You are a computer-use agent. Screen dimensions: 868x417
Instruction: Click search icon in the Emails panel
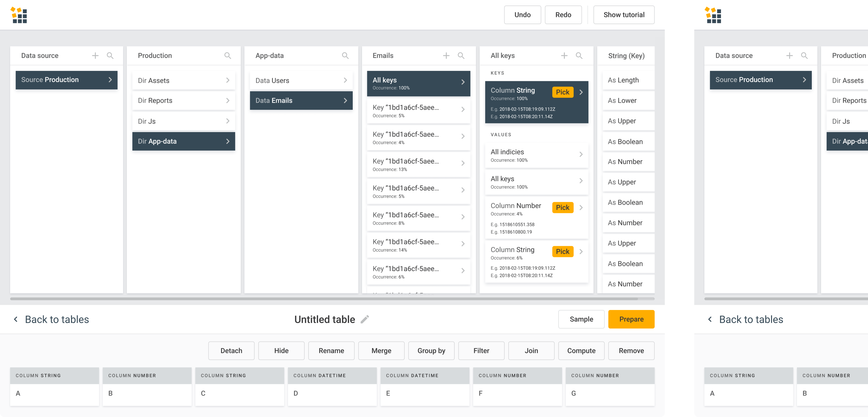pos(461,56)
